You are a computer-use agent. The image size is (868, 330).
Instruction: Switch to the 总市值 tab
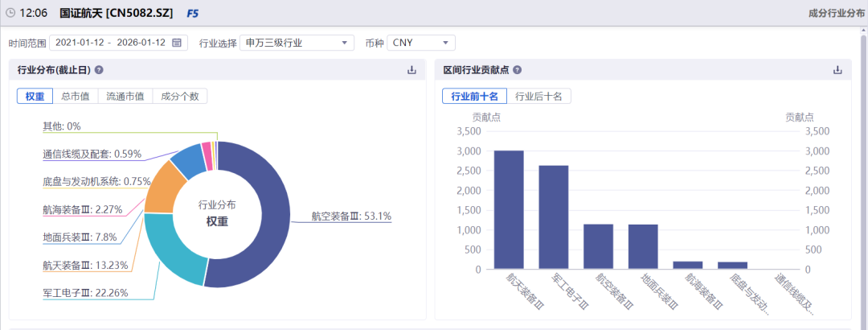(x=76, y=97)
